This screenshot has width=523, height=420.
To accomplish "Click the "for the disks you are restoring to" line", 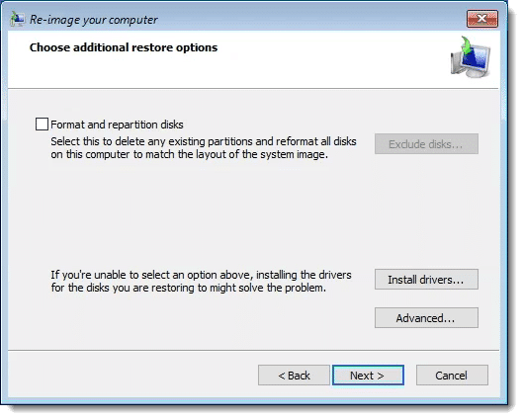I will click(189, 288).
